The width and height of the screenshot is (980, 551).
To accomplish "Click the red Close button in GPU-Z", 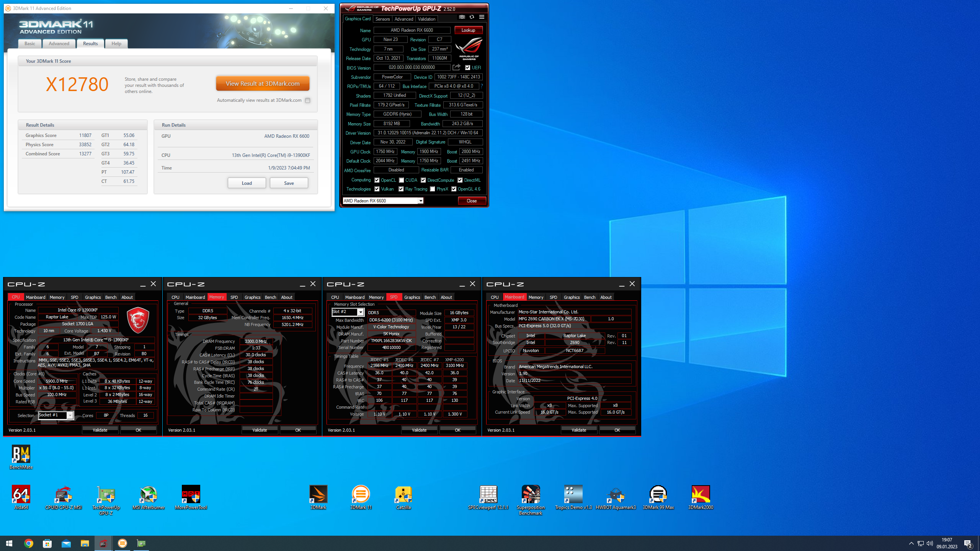I will [x=472, y=201].
